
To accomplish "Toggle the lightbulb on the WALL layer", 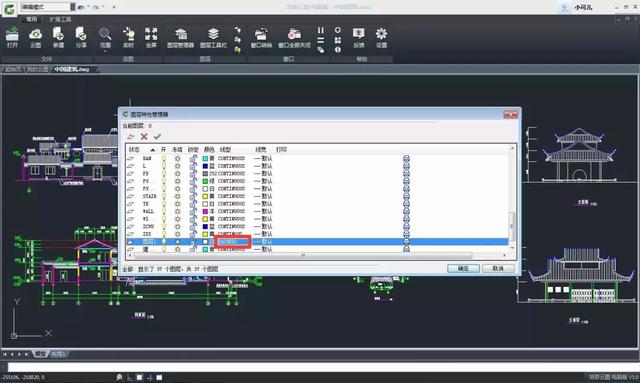I will click(x=164, y=211).
